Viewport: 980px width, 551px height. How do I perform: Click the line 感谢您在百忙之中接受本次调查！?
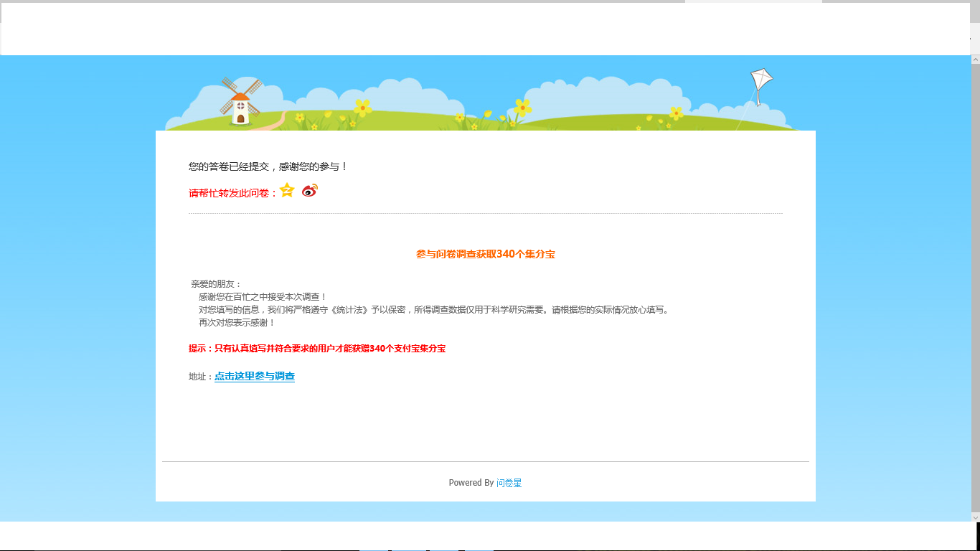[x=263, y=297]
